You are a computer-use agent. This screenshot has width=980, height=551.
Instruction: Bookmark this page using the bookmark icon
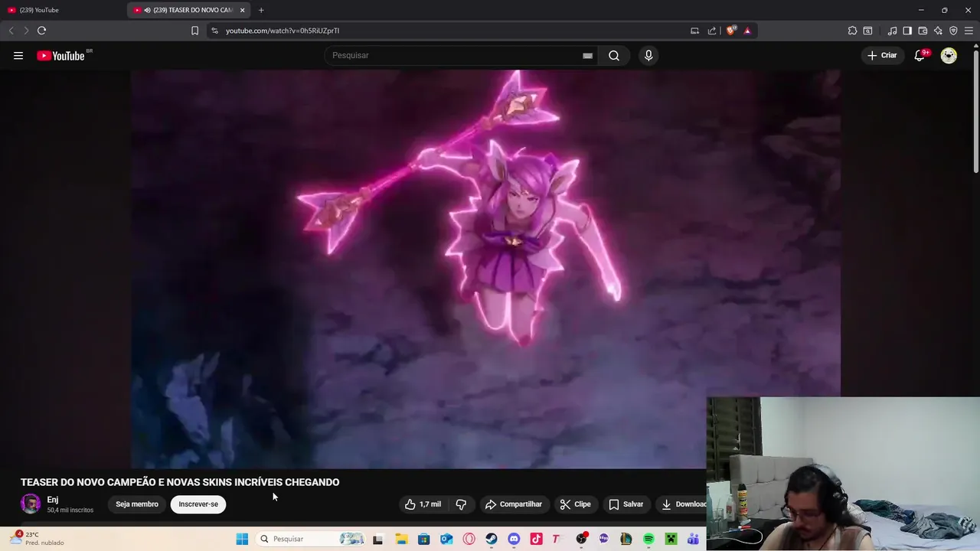194,31
